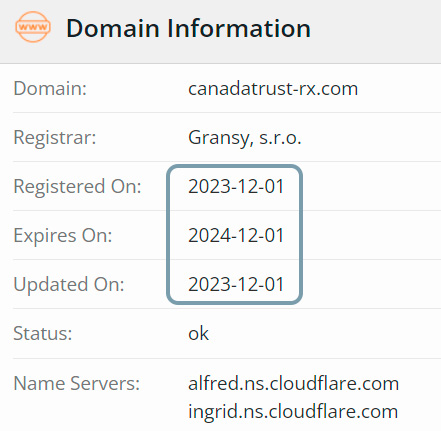
Task: Click the Status: field label
Action: [43, 333]
